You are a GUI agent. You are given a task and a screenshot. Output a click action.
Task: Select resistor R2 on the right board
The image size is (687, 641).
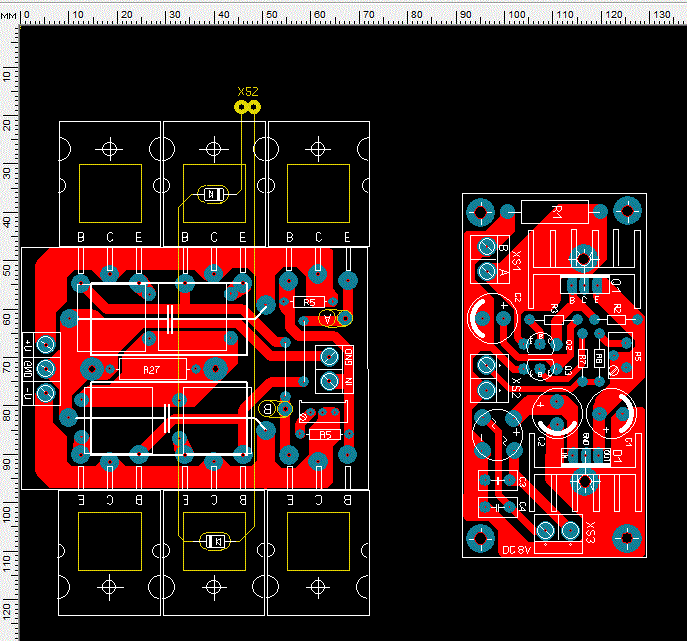616,319
